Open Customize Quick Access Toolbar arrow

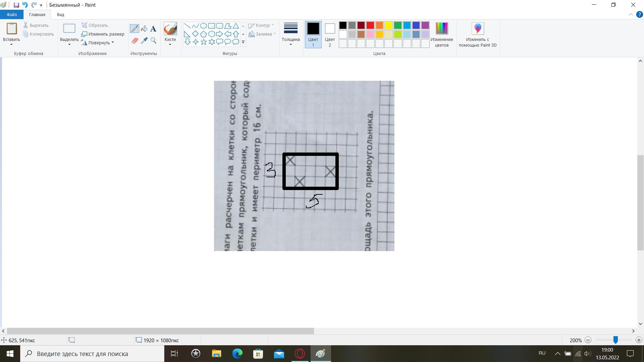[41, 5]
